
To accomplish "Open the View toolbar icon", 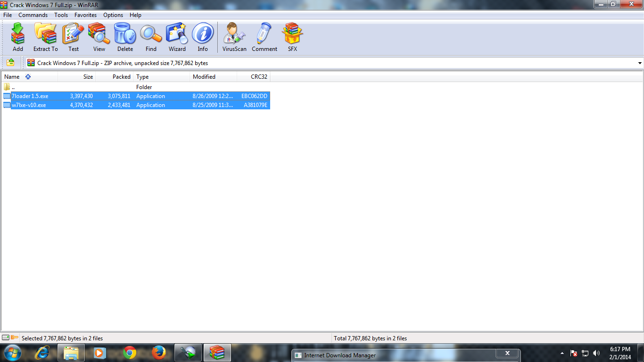I will coord(99,37).
